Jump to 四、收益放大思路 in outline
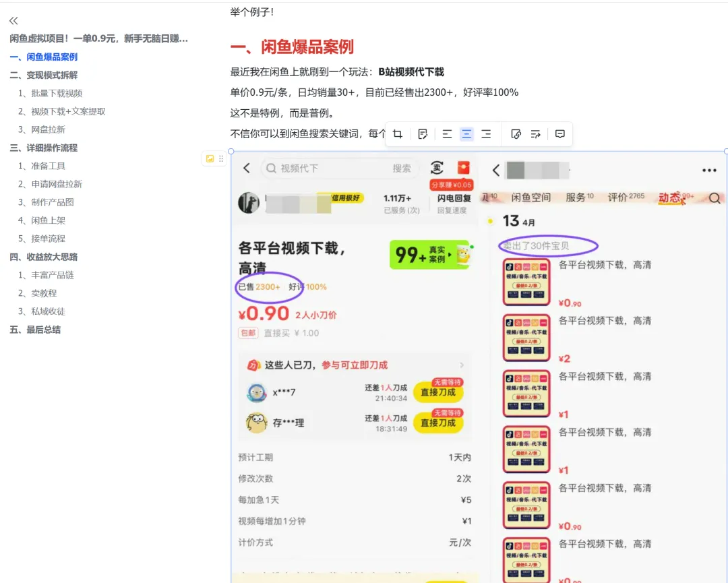Image resolution: width=728 pixels, height=583 pixels. pyautogui.click(x=44, y=257)
